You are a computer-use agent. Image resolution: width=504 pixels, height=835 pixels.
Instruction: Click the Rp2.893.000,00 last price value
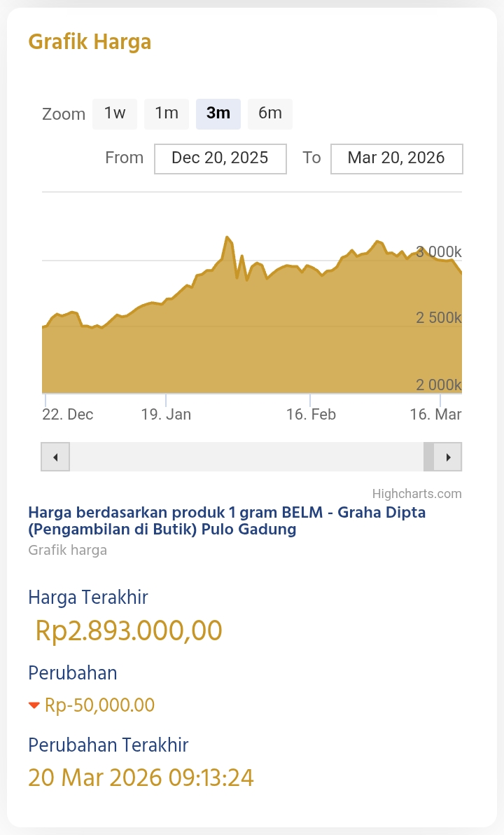click(x=129, y=630)
